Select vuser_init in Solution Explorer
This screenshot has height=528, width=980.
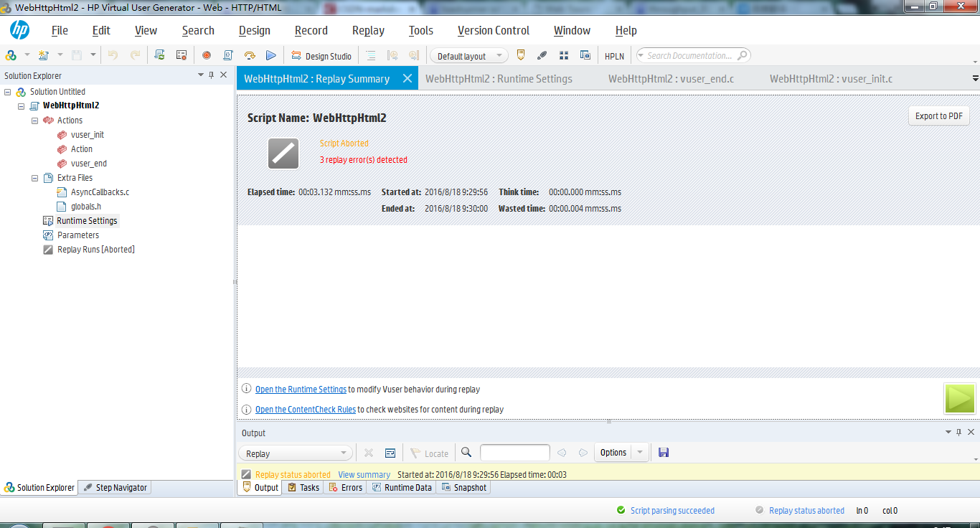[x=88, y=135]
